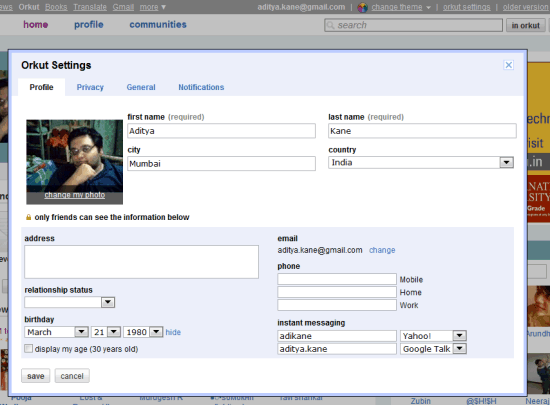Open Translate link in top bar
Image resolution: width=550 pixels, height=405 pixels.
tap(90, 7)
